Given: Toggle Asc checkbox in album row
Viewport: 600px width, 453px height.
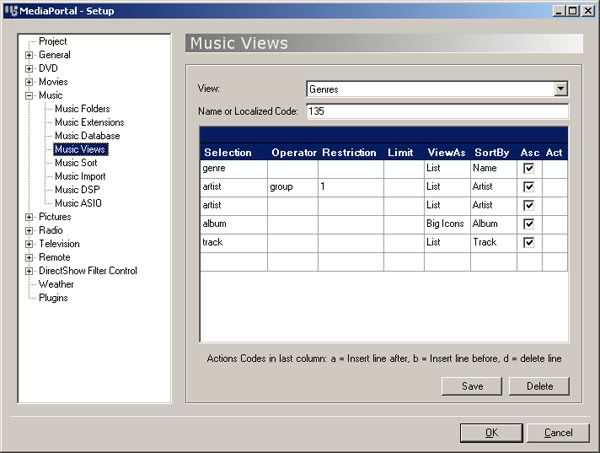Looking at the screenshot, I should (x=528, y=224).
